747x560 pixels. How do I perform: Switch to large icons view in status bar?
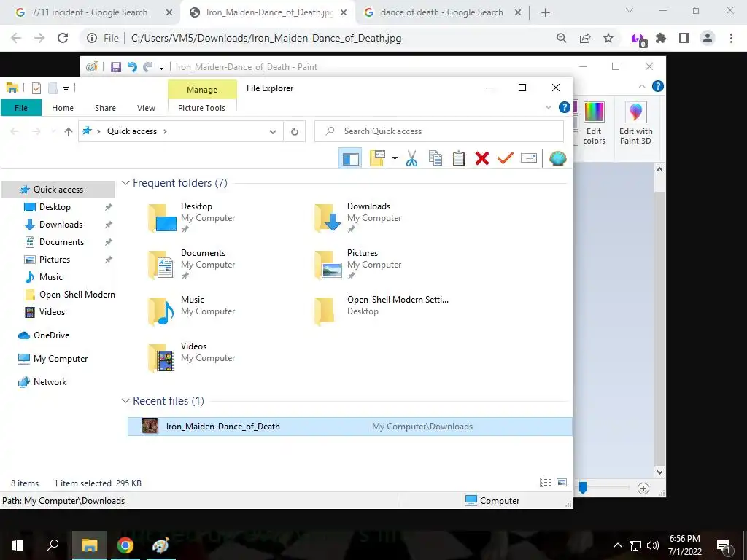tap(562, 483)
